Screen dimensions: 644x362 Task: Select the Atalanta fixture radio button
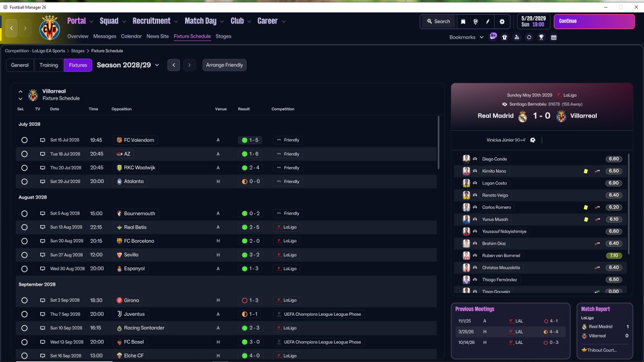pos(24,182)
